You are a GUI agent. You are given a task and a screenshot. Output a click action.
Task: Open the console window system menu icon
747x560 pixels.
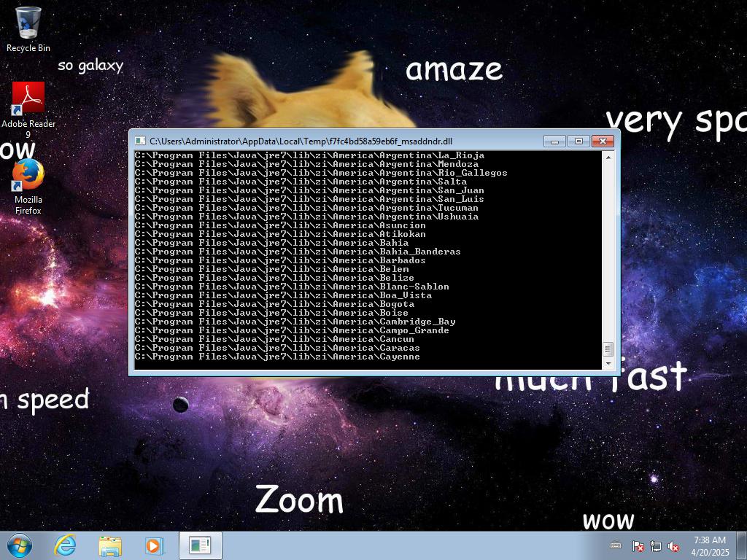click(140, 141)
